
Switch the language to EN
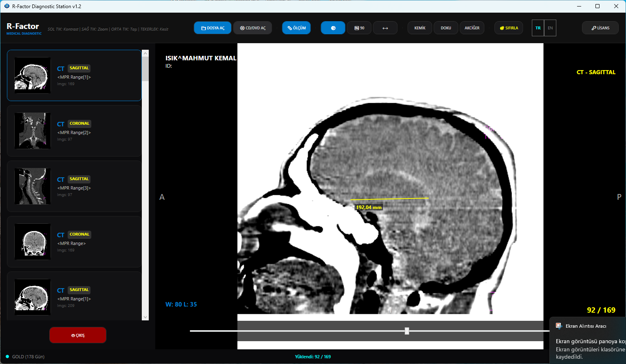pos(550,28)
